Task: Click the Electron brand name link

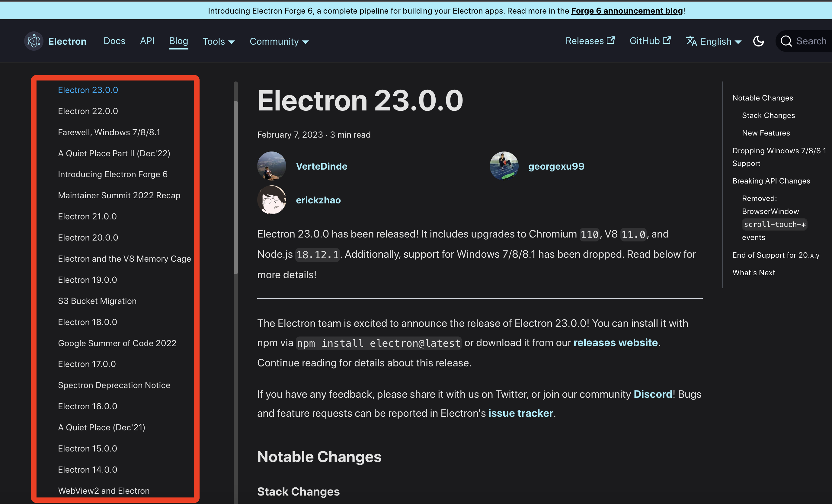Action: tap(67, 41)
